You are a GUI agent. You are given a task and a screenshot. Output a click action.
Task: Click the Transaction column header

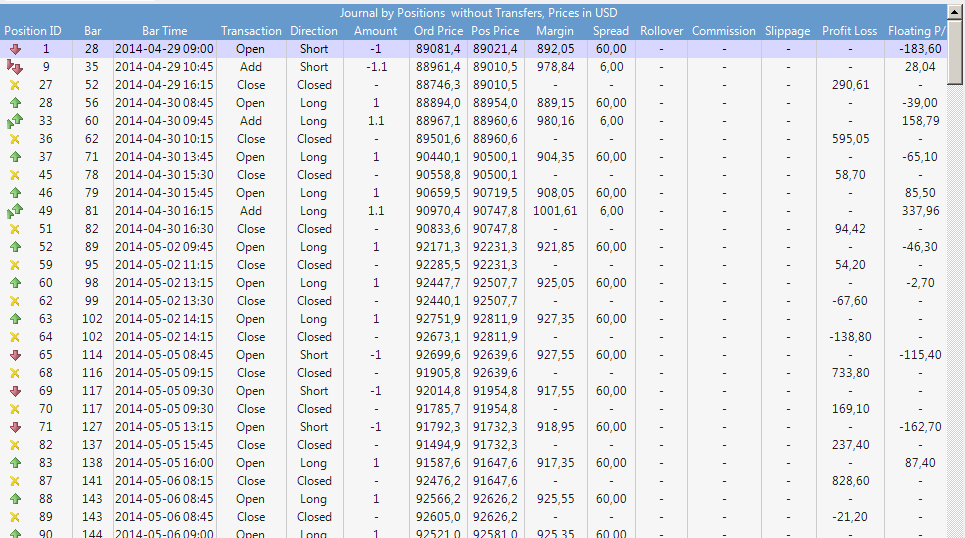pyautogui.click(x=251, y=31)
